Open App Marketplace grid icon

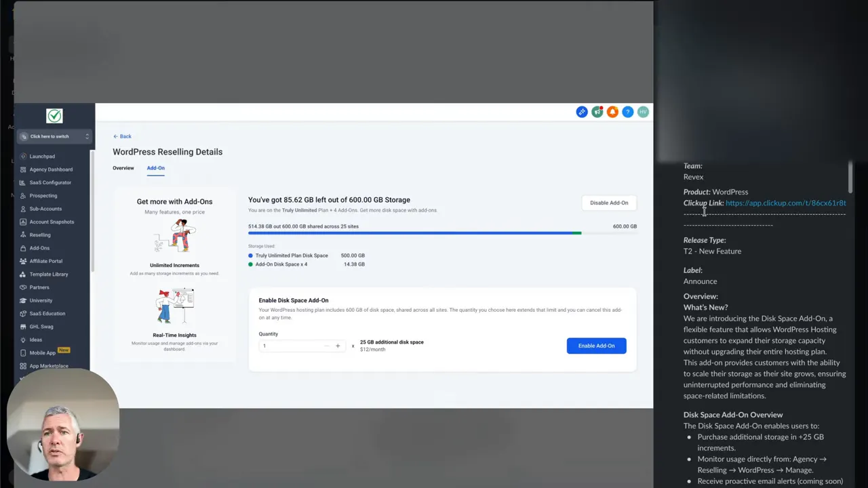[23, 366]
